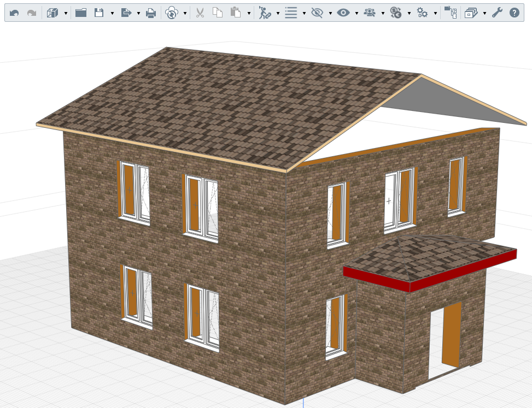532x408 pixels.
Task: Click the wrench tools icon
Action: 497,13
